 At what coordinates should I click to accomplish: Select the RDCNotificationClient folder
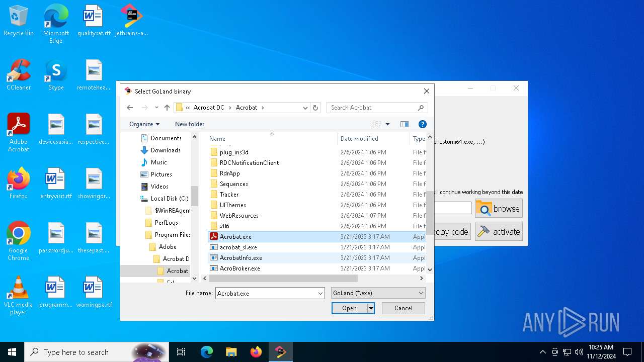click(244, 163)
